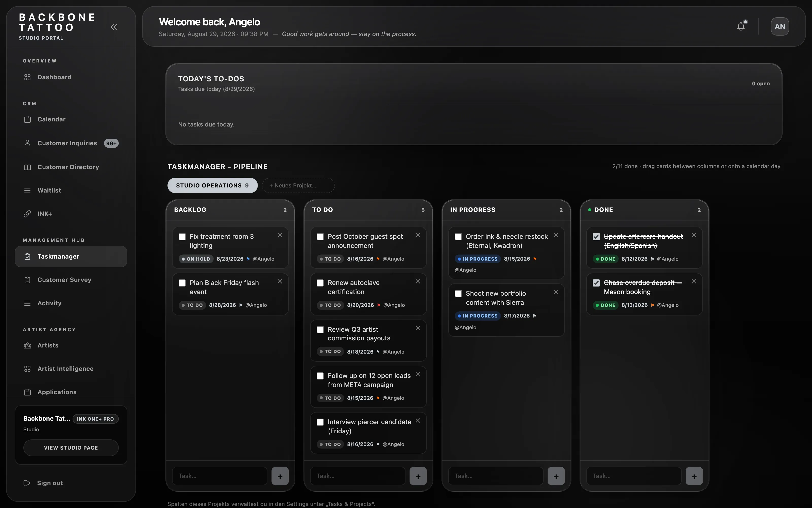Image resolution: width=812 pixels, height=508 pixels.
Task: Mark 'Interview piercer candidate' task done
Action: point(320,422)
